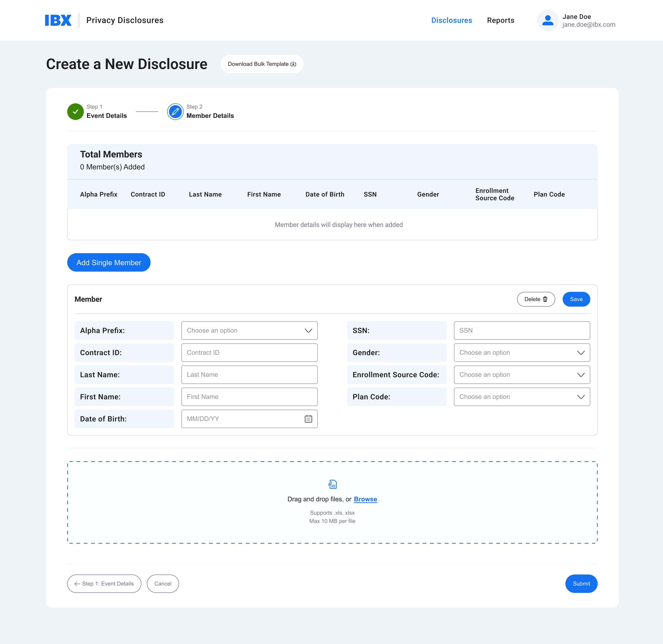Focus the SSN input field
663x644 pixels.
pos(522,331)
